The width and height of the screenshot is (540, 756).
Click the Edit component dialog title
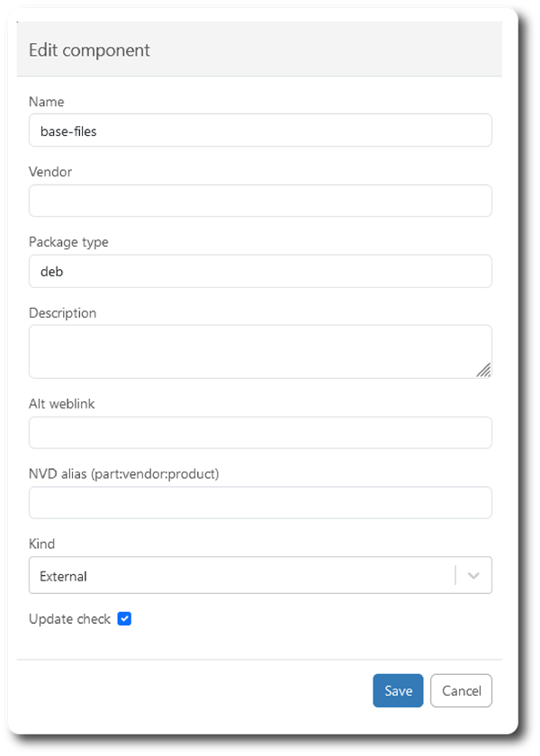click(x=89, y=50)
